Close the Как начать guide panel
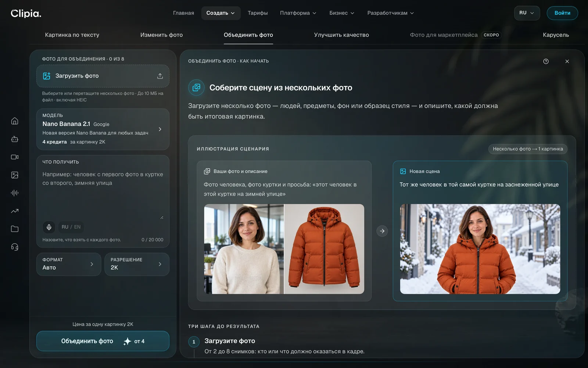The height and width of the screenshot is (368, 588). [x=567, y=61]
